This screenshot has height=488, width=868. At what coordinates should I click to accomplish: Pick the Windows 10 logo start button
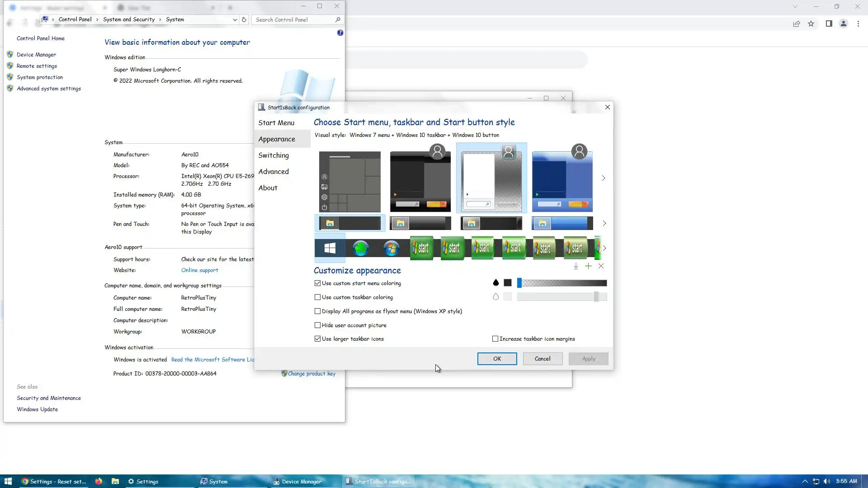[x=330, y=248]
